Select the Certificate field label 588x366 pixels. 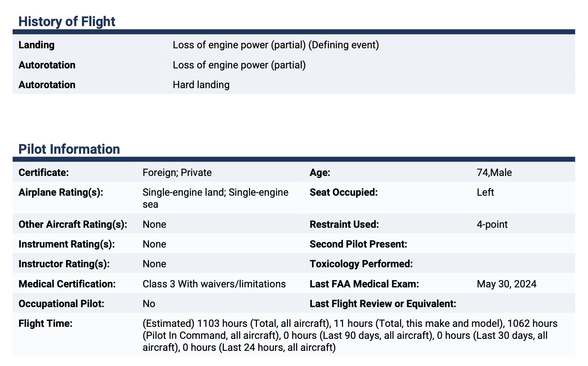click(43, 172)
